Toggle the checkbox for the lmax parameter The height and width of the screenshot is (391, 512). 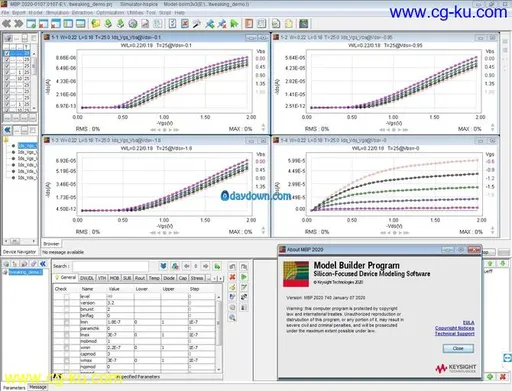click(x=67, y=335)
